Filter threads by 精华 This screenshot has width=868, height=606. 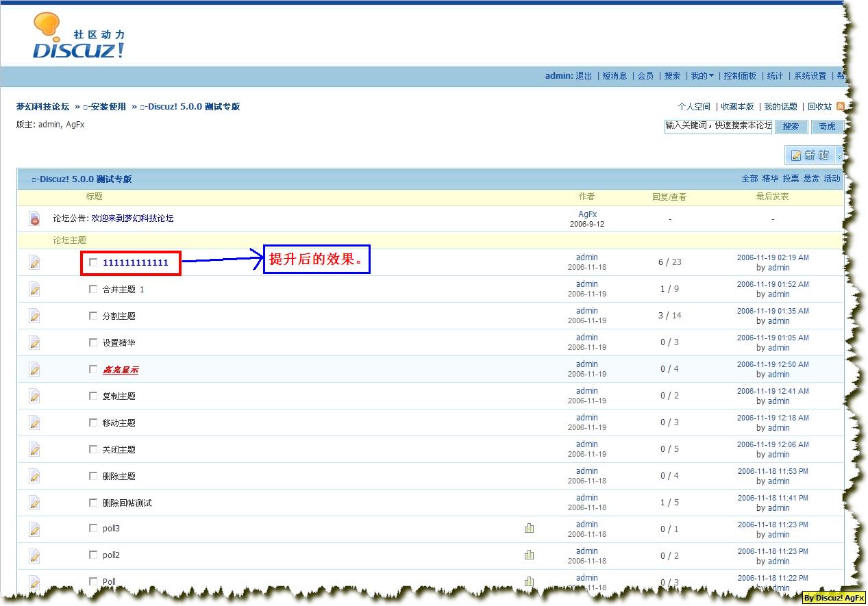pyautogui.click(x=770, y=179)
